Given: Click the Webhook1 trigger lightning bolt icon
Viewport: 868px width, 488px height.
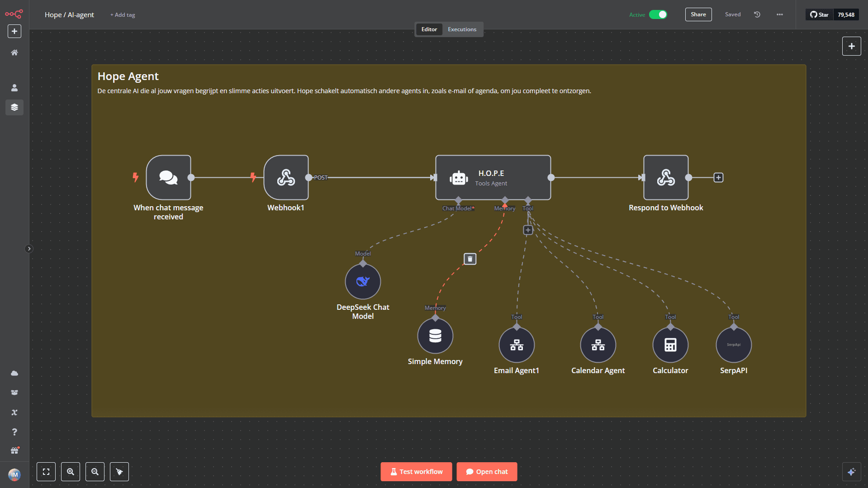Looking at the screenshot, I should (x=253, y=177).
